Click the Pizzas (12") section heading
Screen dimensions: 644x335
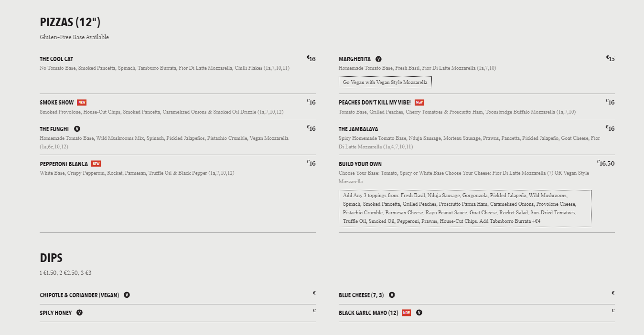click(70, 22)
